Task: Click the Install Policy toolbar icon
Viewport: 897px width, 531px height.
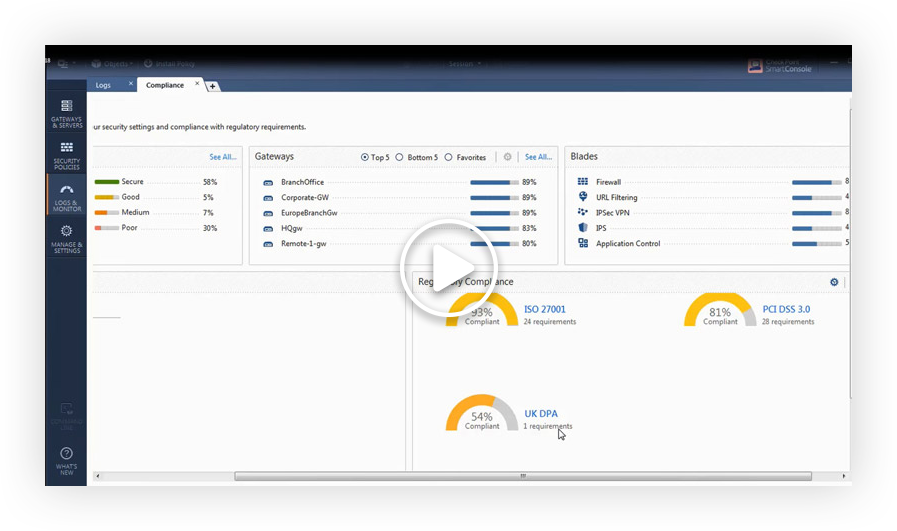Action: click(148, 64)
